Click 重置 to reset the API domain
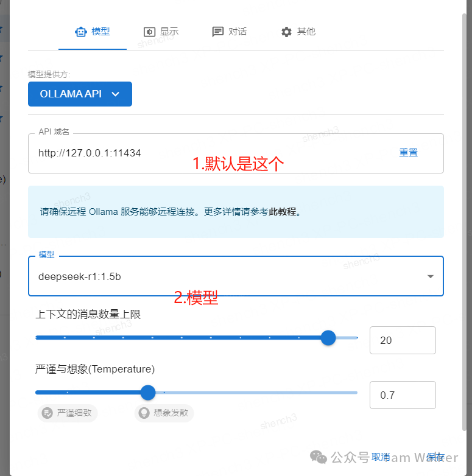 click(x=408, y=153)
